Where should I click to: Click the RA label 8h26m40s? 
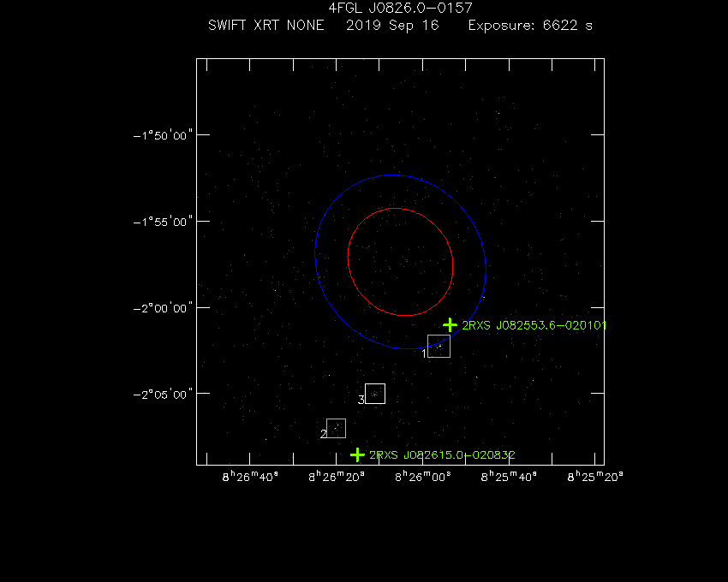pyautogui.click(x=250, y=477)
